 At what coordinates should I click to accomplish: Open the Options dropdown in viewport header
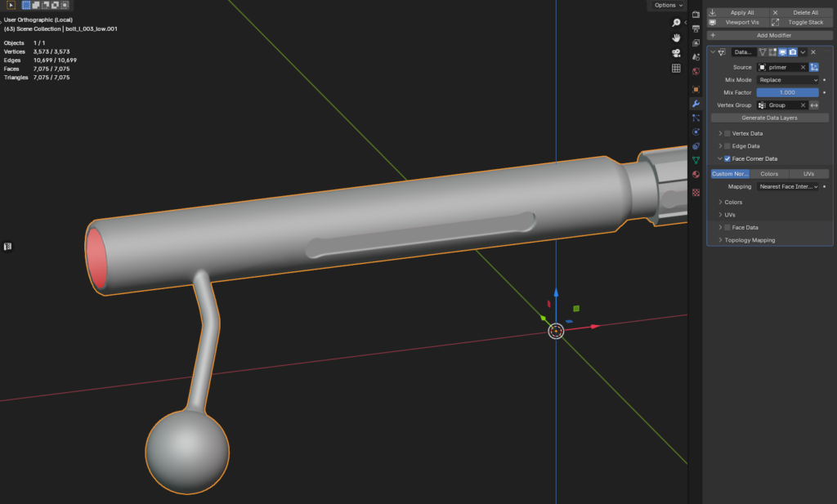click(x=669, y=6)
